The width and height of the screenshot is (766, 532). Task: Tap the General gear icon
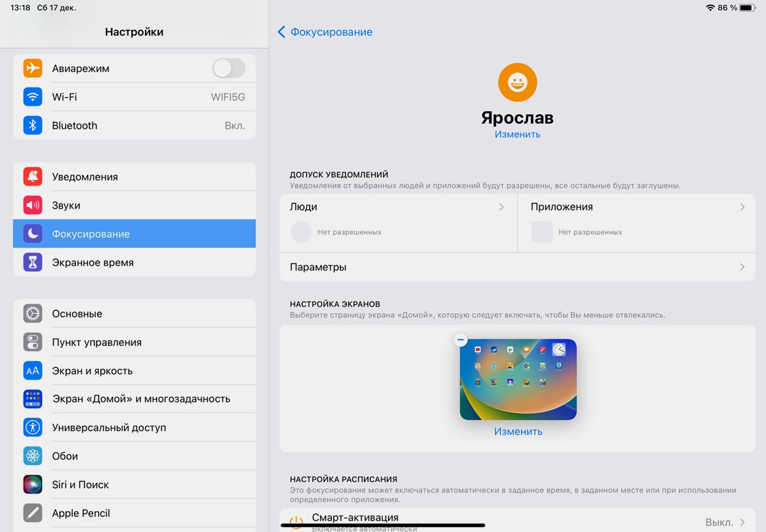tap(33, 313)
